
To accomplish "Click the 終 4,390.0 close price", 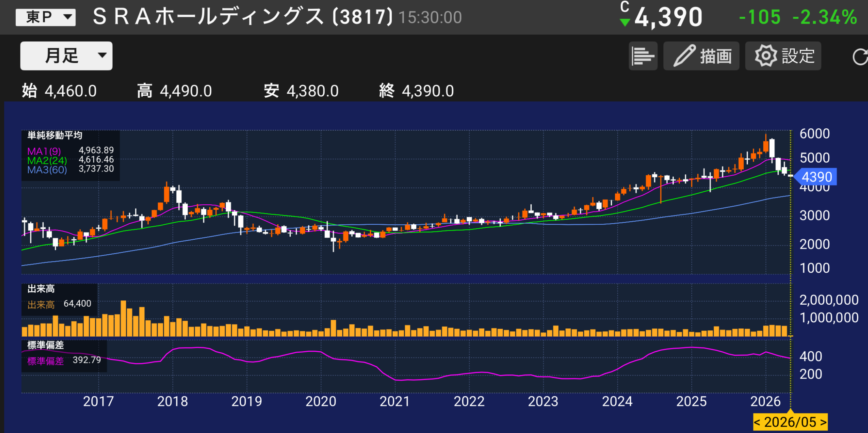I will (x=416, y=91).
